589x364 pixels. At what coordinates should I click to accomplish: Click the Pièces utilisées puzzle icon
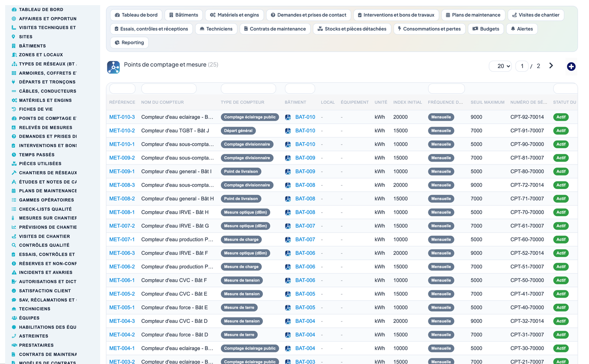tap(14, 164)
